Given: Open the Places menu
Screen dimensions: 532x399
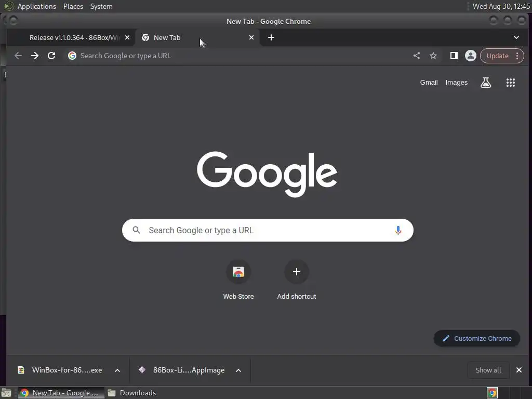Looking at the screenshot, I should pos(73,6).
